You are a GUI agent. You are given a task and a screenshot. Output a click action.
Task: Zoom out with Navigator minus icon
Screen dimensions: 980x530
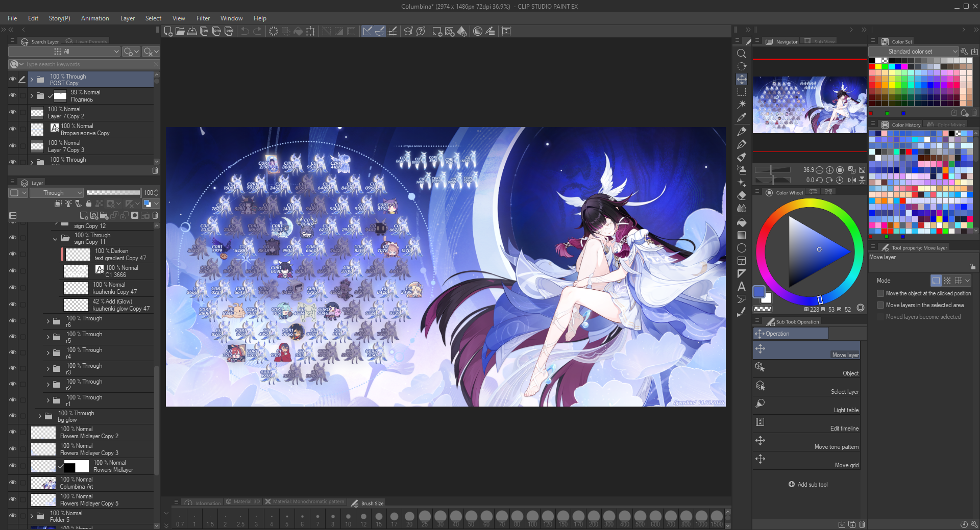click(x=820, y=170)
